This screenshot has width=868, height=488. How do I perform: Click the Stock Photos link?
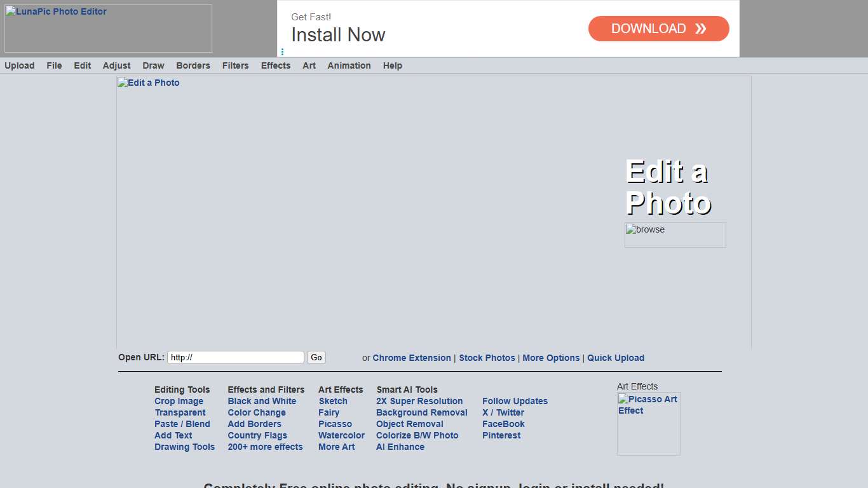[487, 358]
